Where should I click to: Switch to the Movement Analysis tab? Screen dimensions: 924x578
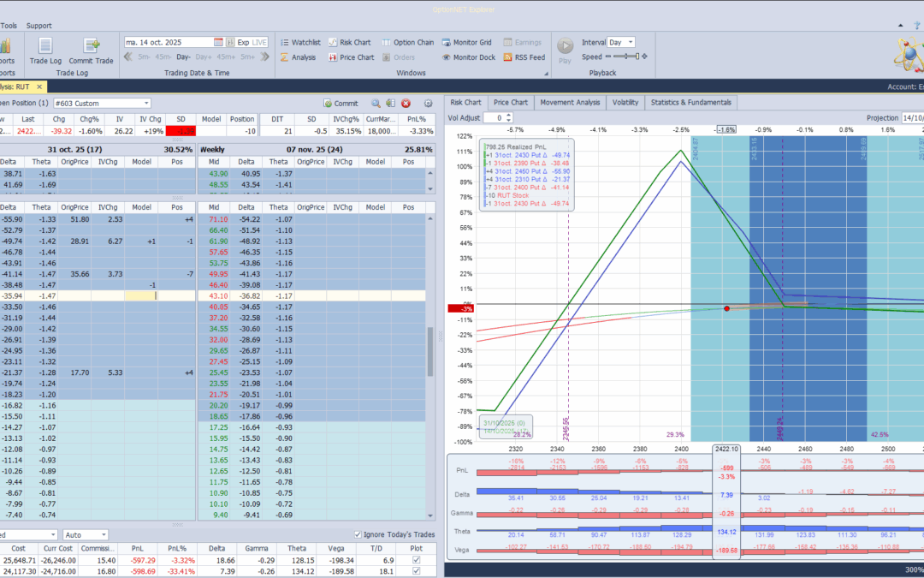point(570,103)
